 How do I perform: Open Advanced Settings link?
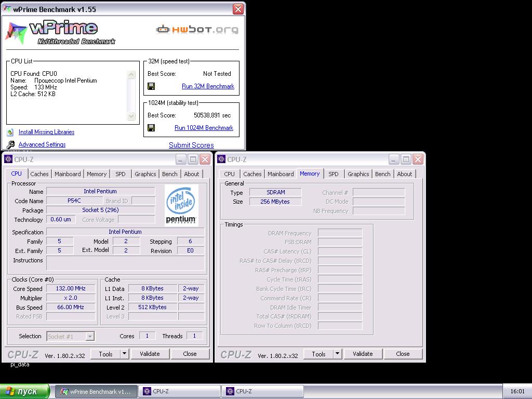tap(42, 144)
